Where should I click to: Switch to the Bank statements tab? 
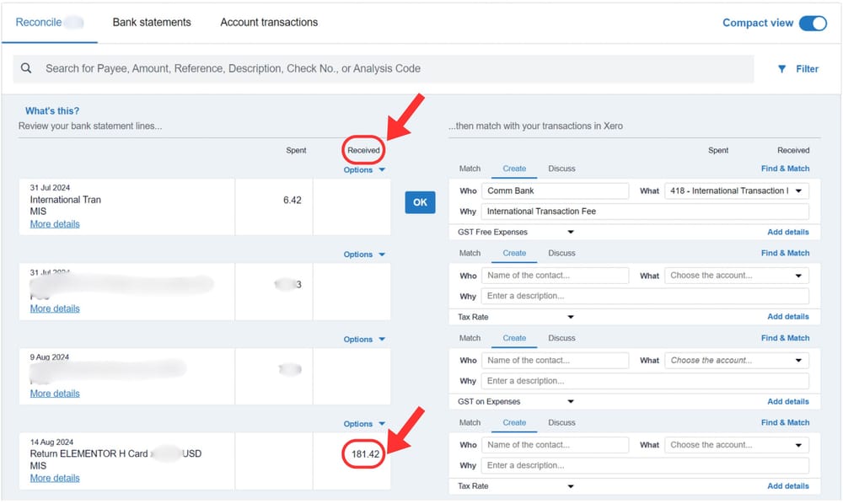pyautogui.click(x=152, y=22)
